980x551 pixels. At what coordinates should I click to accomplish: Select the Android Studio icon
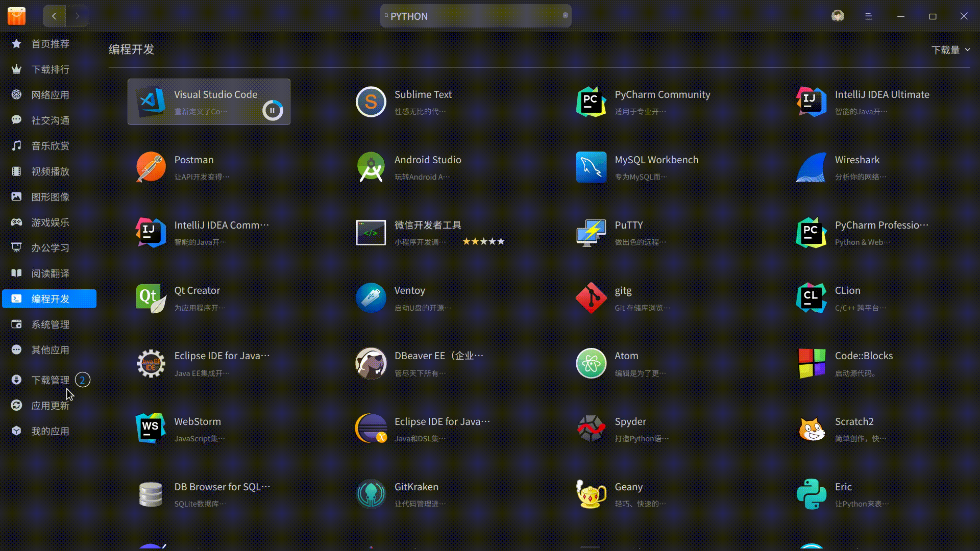pyautogui.click(x=371, y=167)
